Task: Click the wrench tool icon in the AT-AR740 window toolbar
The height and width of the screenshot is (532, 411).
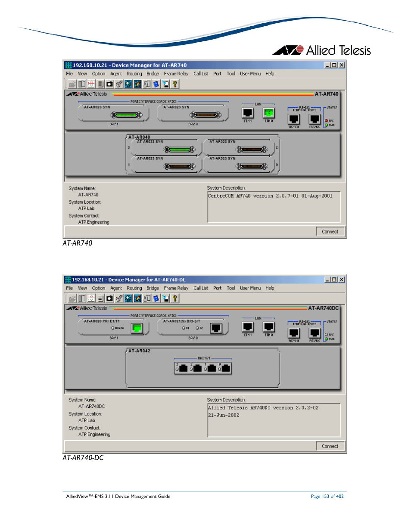Action: 119,84
